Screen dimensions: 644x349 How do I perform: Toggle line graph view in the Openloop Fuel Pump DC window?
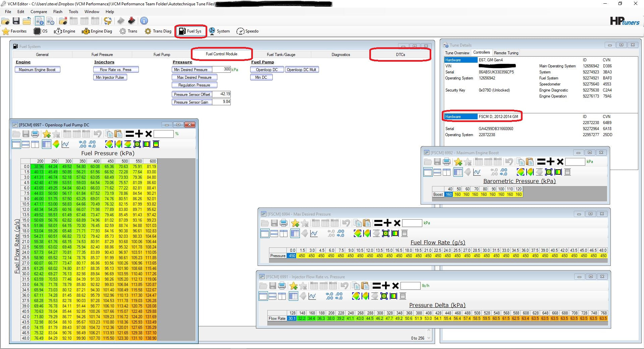pos(65,144)
